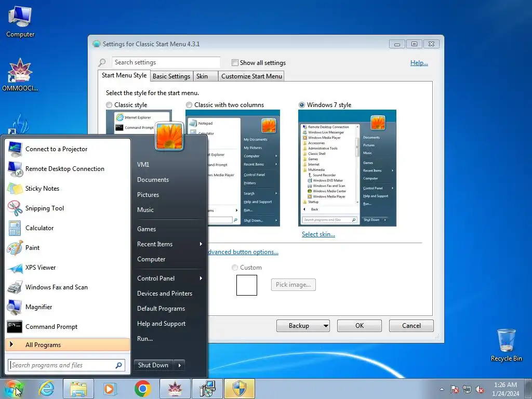Cancel the settings dialog
This screenshot has width=532, height=399.
click(x=411, y=326)
